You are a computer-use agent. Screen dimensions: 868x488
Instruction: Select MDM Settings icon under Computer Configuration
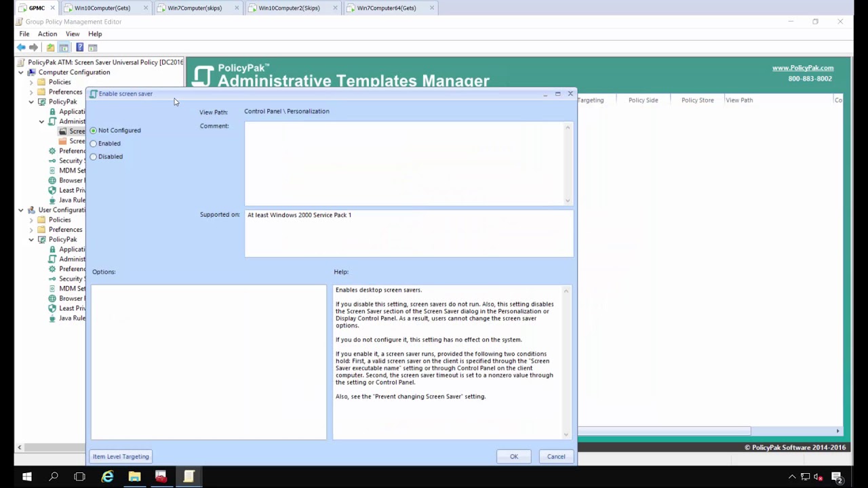pyautogui.click(x=52, y=171)
